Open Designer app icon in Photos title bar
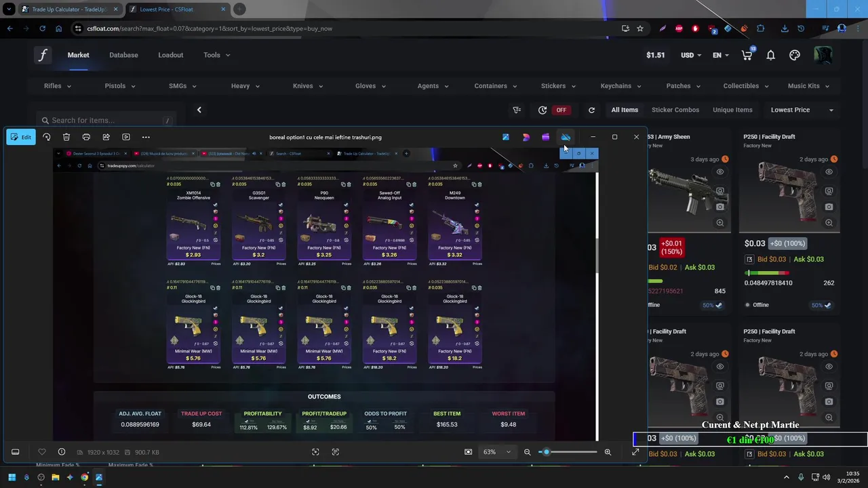Image resolution: width=868 pixels, height=488 pixels. click(526, 137)
